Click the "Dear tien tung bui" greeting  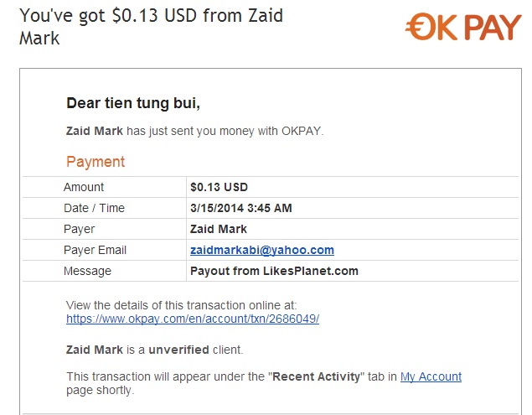133,104
